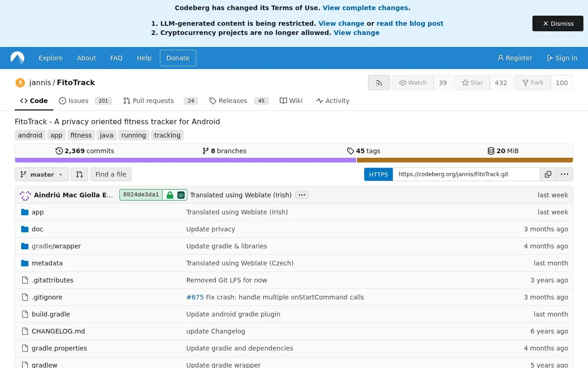The width and height of the screenshot is (588, 368).
Task: Click the committer avatar for Aindriú Mac Giolla
Action: click(25, 195)
